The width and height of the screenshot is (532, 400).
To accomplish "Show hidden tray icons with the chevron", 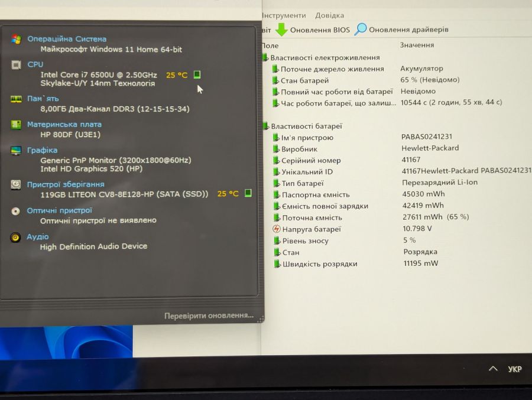I will 493,369.
